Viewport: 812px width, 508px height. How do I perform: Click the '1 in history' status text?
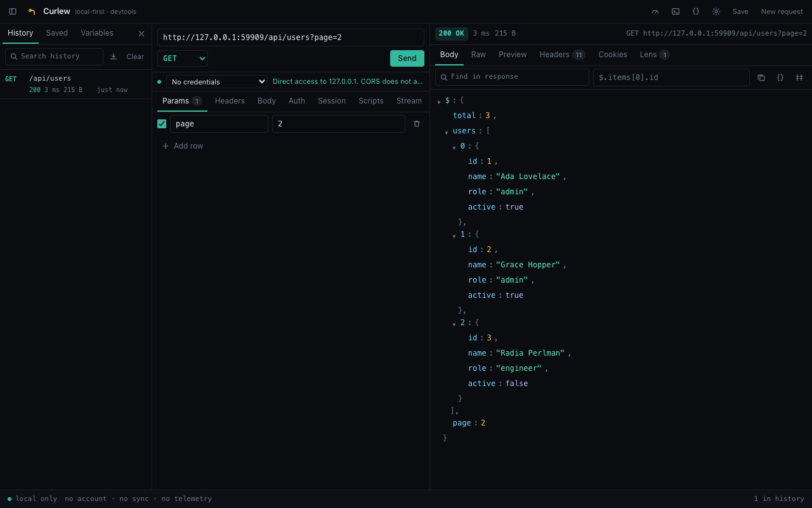tap(779, 499)
